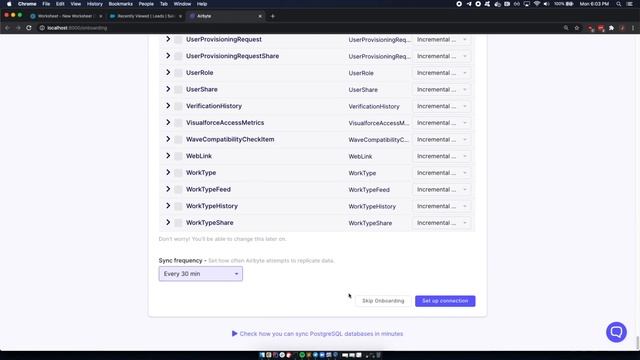Open the History menu
The image size is (640, 360).
tap(95, 4)
